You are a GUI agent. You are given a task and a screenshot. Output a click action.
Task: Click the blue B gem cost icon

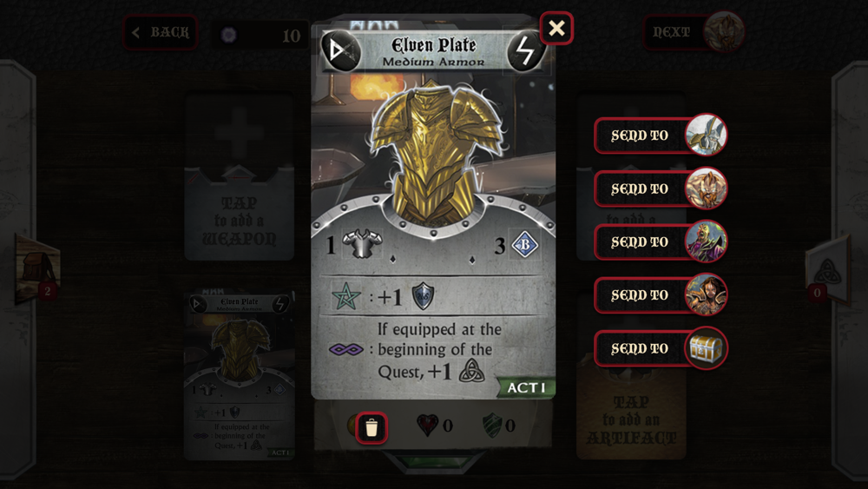click(524, 244)
